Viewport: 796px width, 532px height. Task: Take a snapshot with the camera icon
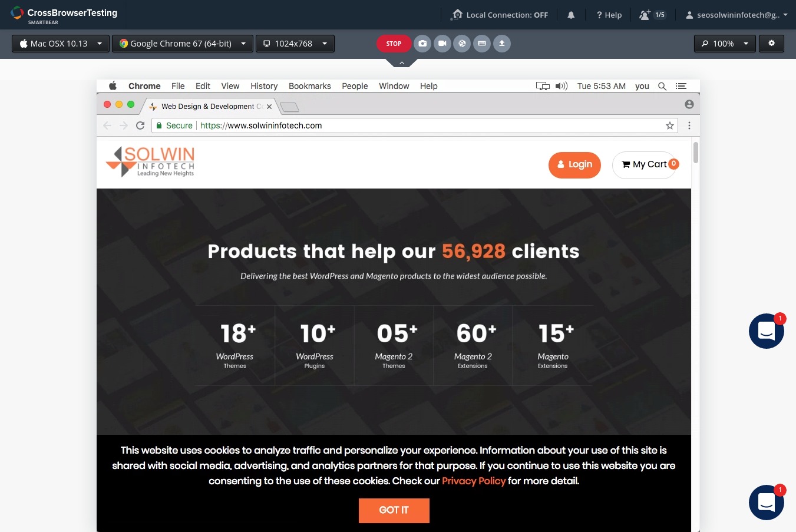point(422,44)
